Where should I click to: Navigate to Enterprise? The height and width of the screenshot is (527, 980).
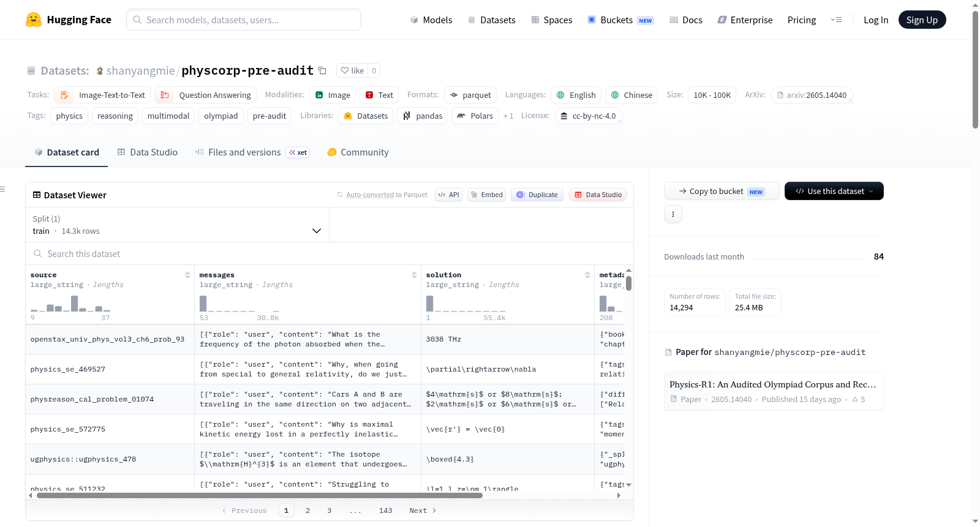click(745, 20)
